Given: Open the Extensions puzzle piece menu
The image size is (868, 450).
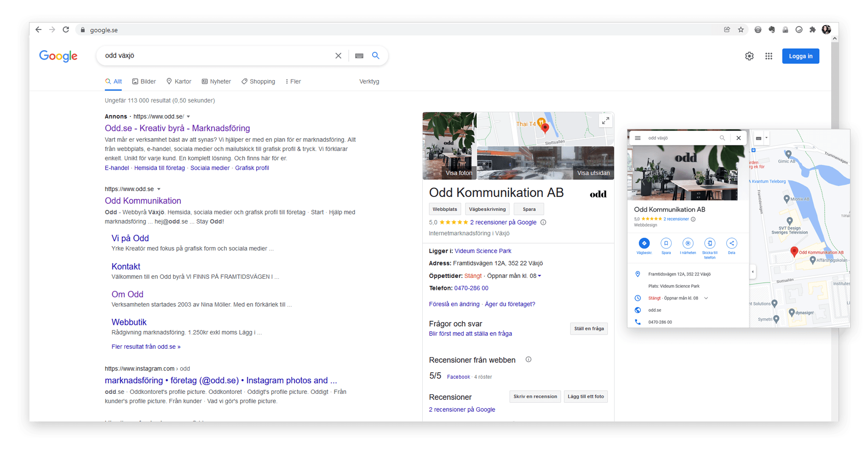Looking at the screenshot, I should click(x=812, y=30).
